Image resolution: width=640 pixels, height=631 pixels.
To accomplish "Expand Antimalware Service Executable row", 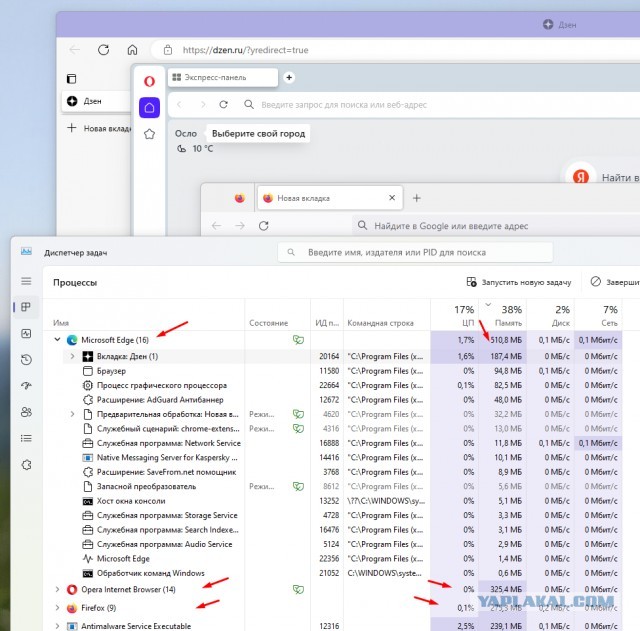I will (x=58, y=626).
